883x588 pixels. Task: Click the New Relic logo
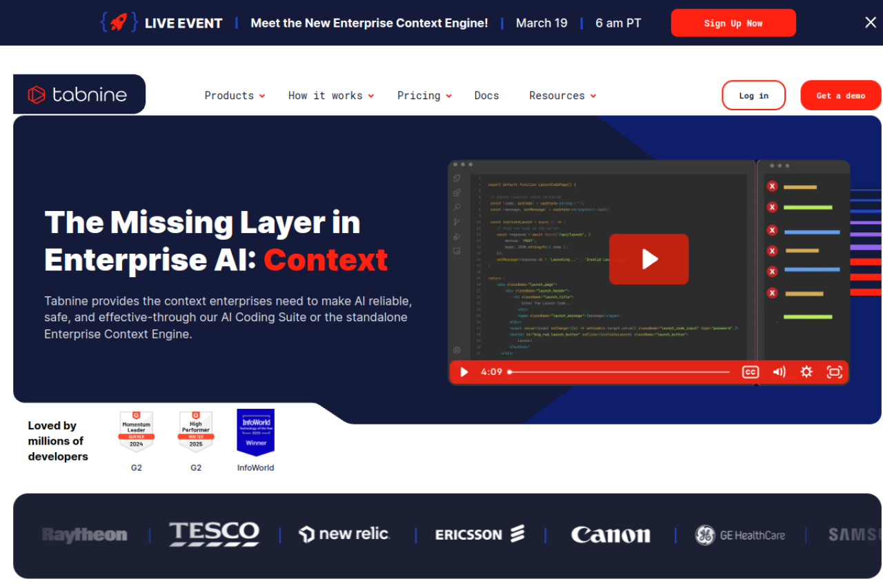[344, 534]
